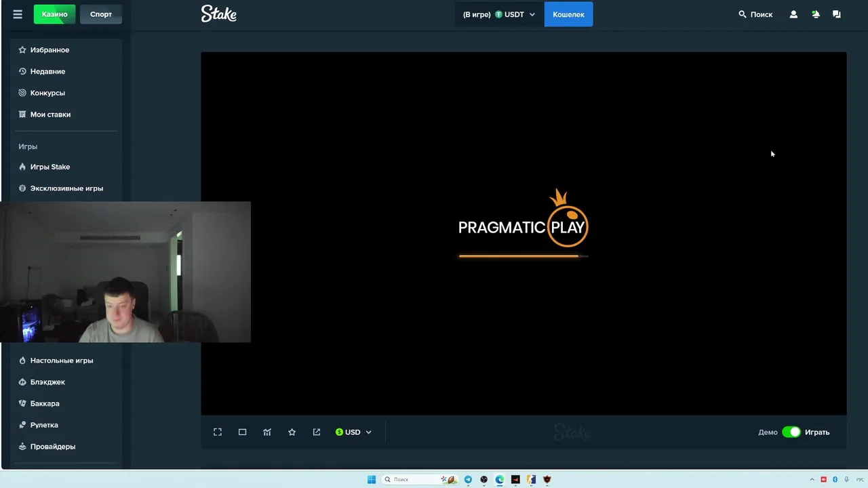Viewport: 868px width, 488px height.
Task: Click the icon beside Баккара
Action: [x=22, y=403]
